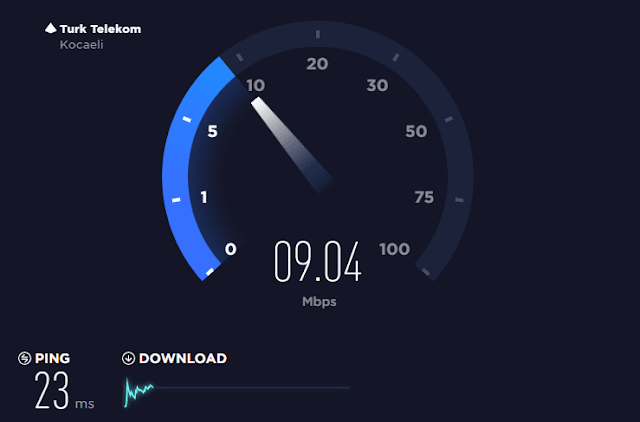The image size is (640, 422).
Task: Click the 10 mark on the gauge
Action: (256, 86)
